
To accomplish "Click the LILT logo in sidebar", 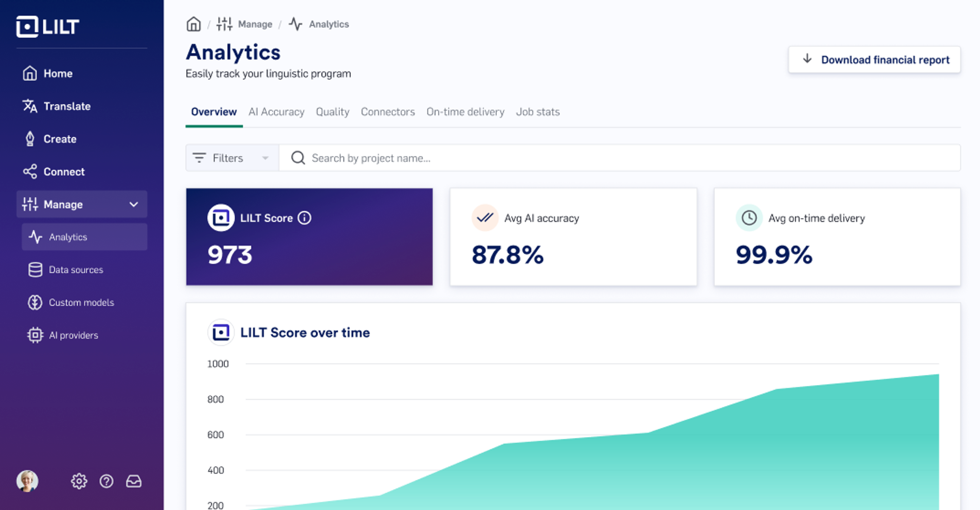I will [48, 26].
